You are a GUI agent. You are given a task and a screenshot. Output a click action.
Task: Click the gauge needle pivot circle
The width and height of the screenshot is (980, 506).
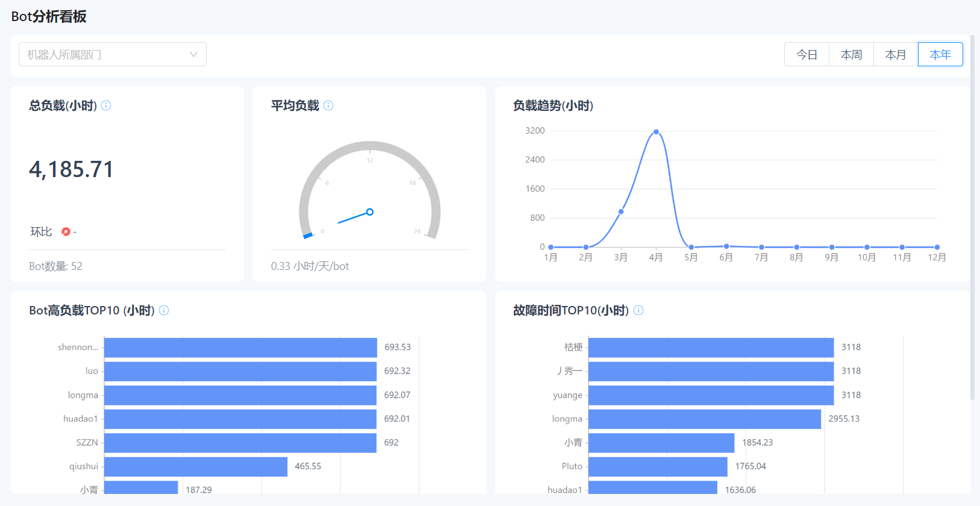point(370,212)
